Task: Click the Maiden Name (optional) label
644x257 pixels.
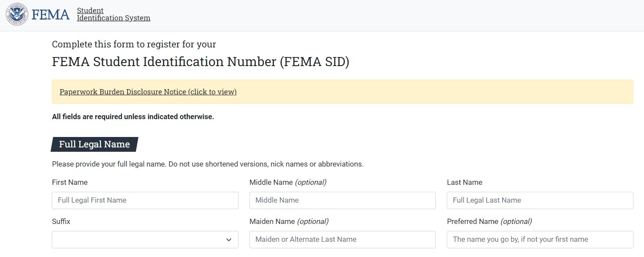Action: coord(289,221)
